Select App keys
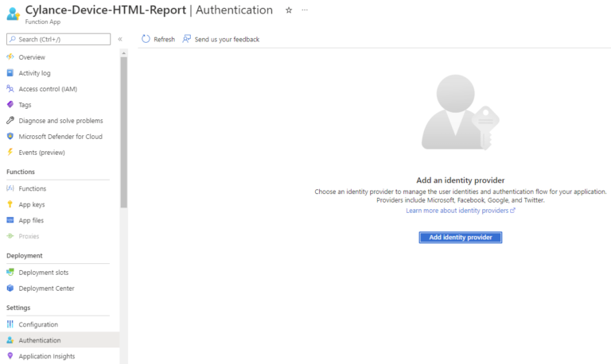 tap(32, 204)
